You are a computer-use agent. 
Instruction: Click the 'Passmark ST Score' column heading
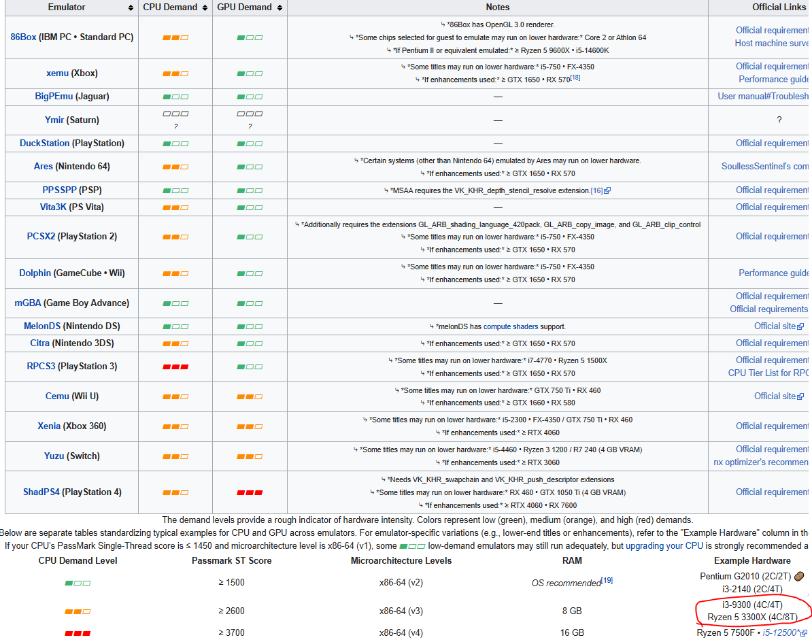click(x=231, y=561)
